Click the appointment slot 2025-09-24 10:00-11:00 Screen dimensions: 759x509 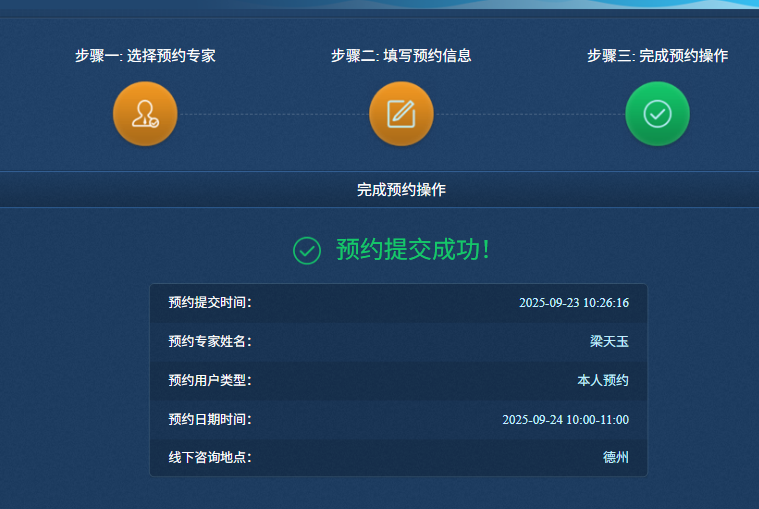click(565, 420)
